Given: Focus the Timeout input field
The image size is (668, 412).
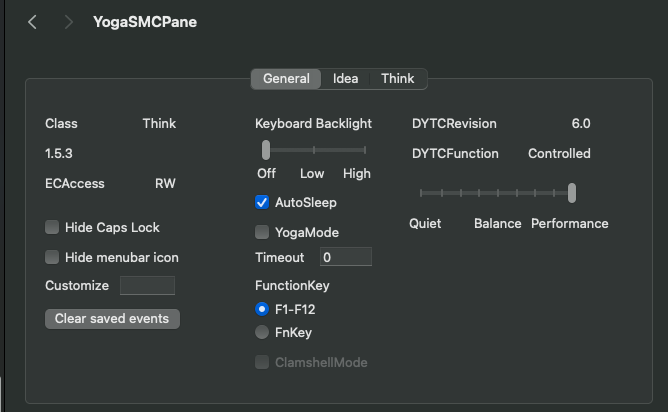Looking at the screenshot, I should (x=346, y=257).
